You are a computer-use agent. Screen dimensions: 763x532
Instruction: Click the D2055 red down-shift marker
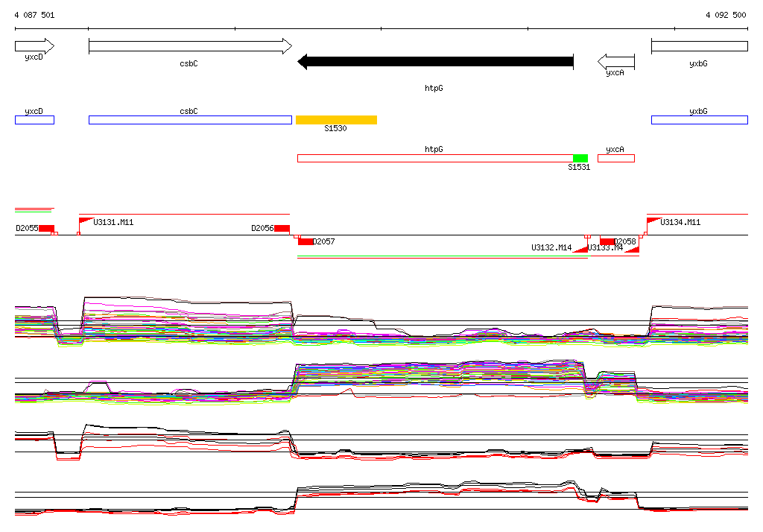pyautogui.click(x=47, y=228)
